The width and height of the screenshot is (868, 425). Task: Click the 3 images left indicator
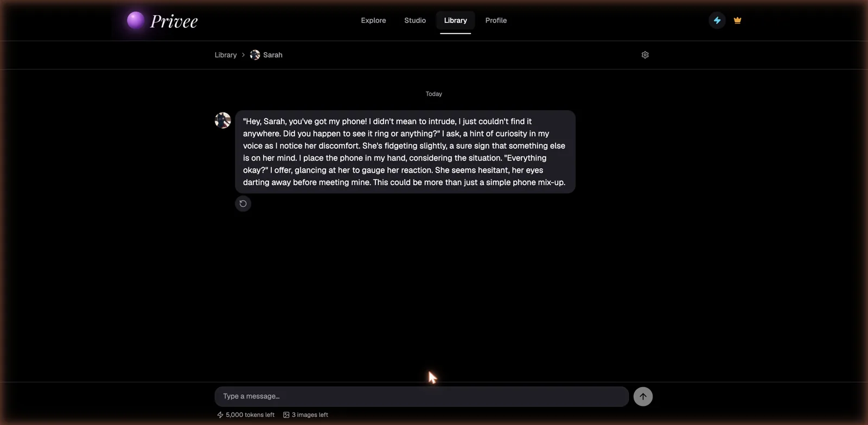pos(305,415)
